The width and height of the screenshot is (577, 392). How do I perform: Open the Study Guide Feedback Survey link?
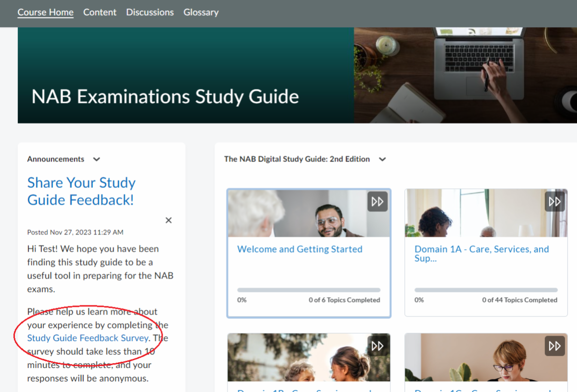point(88,338)
